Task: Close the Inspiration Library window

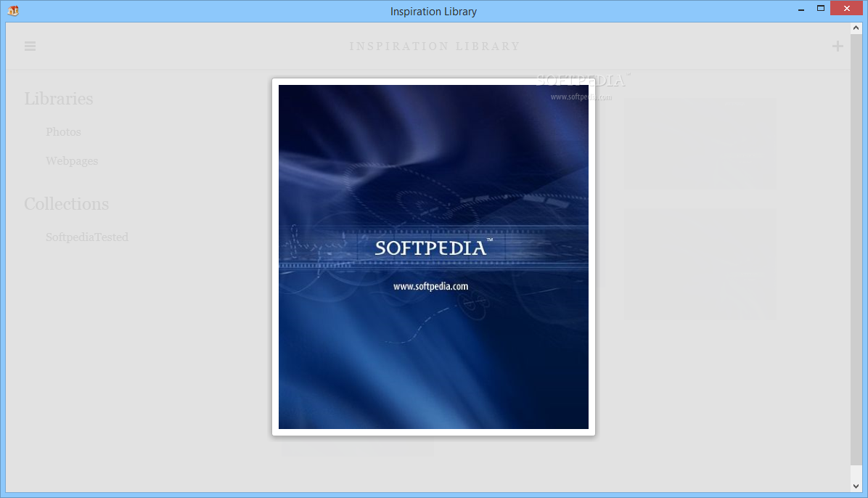Action: point(846,8)
